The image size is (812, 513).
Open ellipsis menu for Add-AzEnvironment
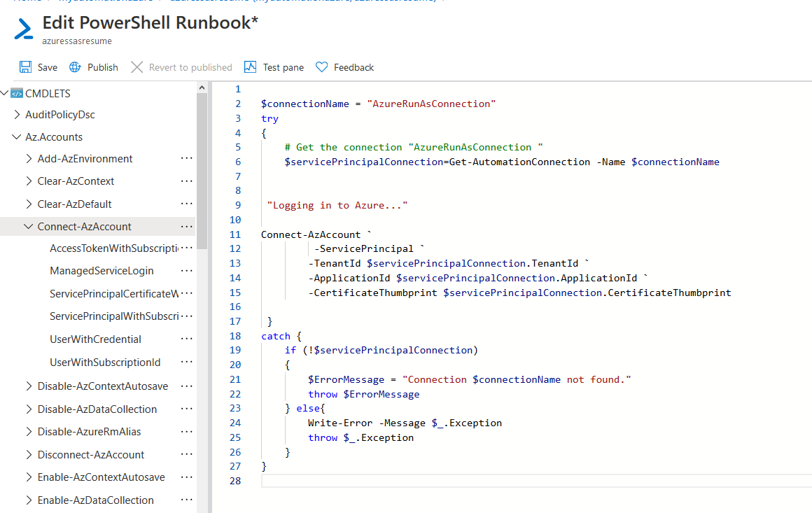(186, 159)
